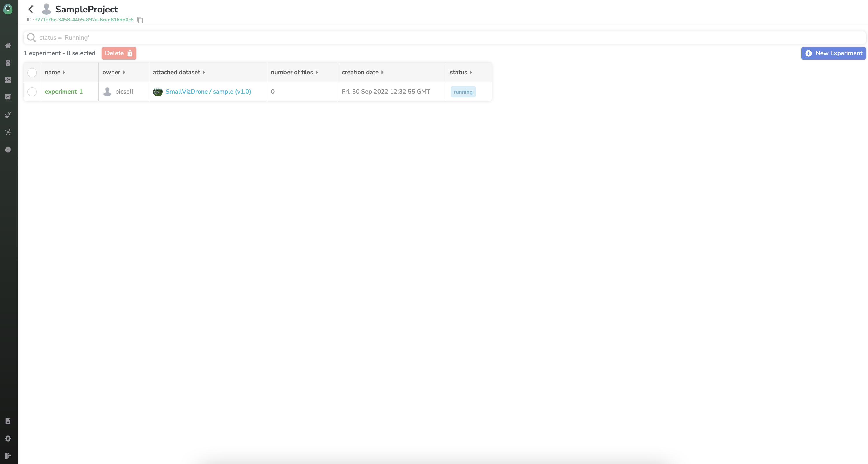Open the flask experiments sidebar icon
Viewport: 868px width, 464px height.
coord(8,115)
